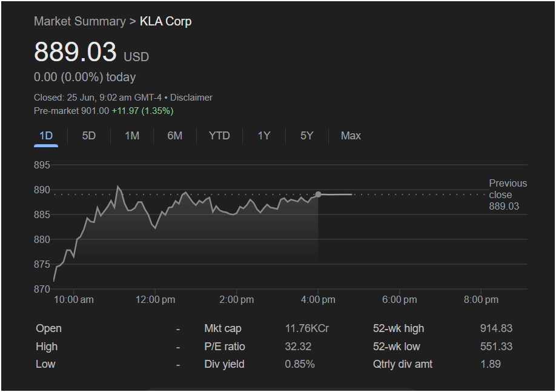
Task: Click the 52-wk low label
Action: pos(397,347)
